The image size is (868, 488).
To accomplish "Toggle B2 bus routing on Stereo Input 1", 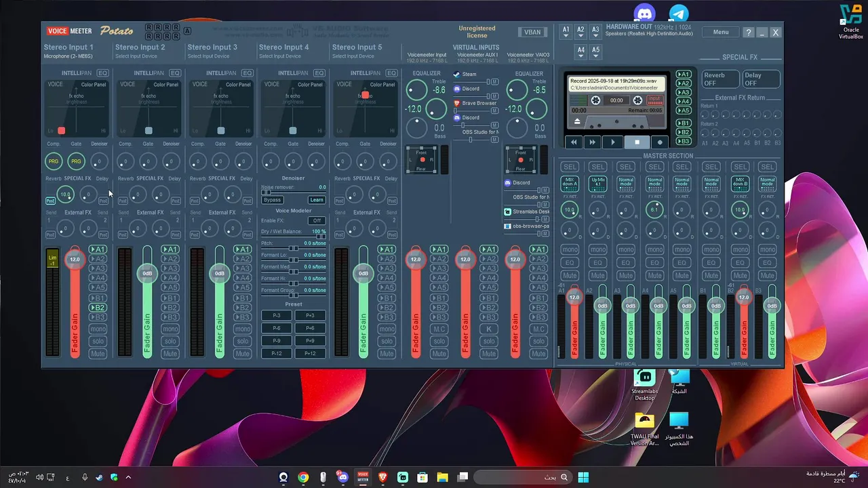I will point(98,308).
